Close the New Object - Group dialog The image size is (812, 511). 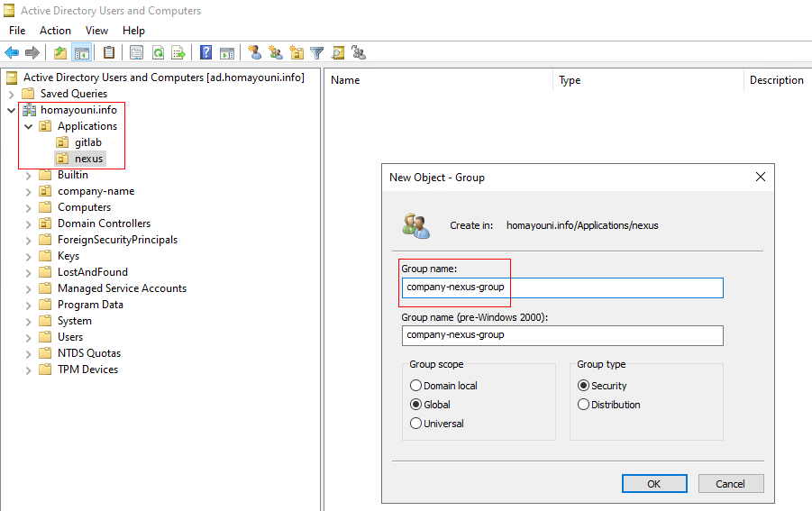click(761, 177)
